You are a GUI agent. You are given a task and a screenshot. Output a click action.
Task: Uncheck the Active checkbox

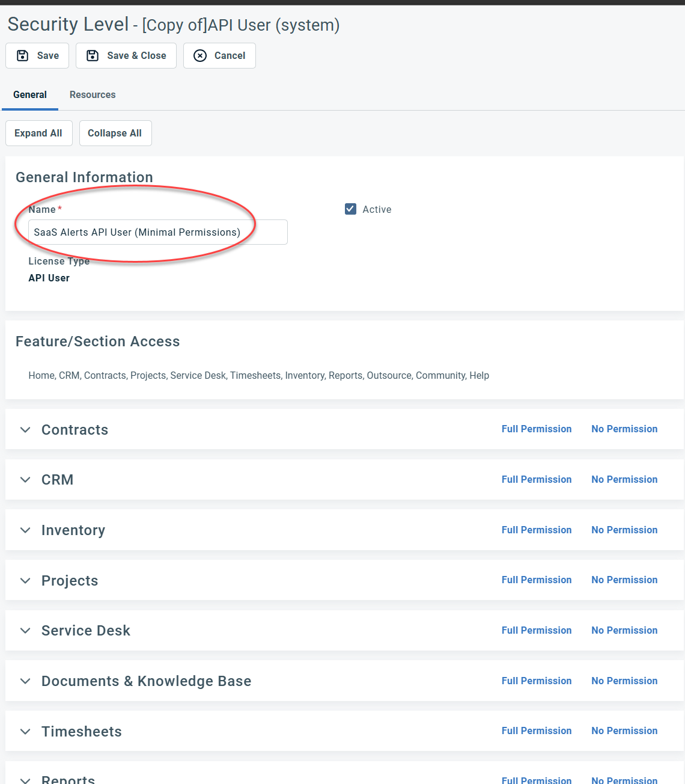350,209
